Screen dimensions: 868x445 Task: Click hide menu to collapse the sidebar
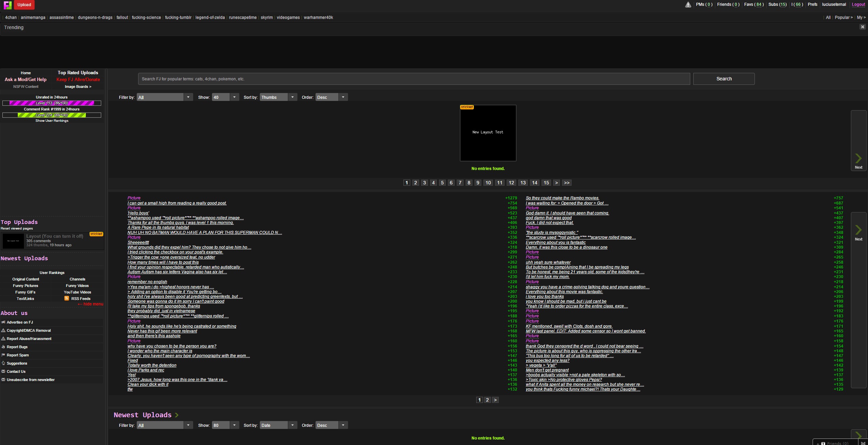(x=91, y=304)
